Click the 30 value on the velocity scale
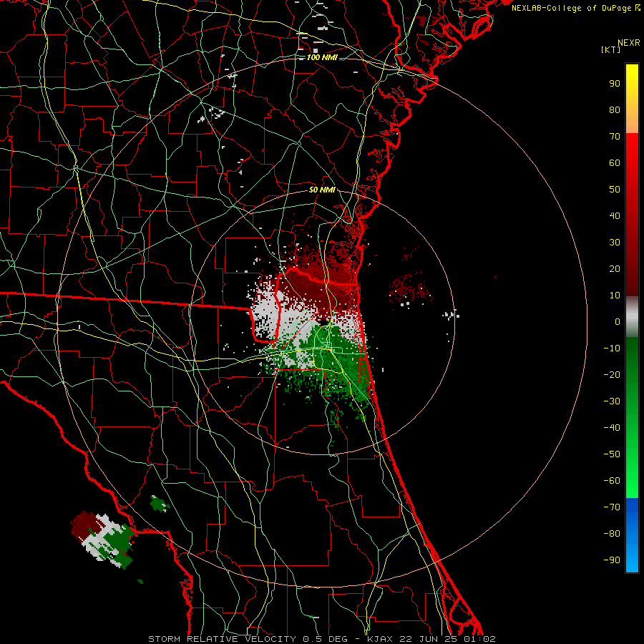The image size is (644, 644). pyautogui.click(x=615, y=243)
